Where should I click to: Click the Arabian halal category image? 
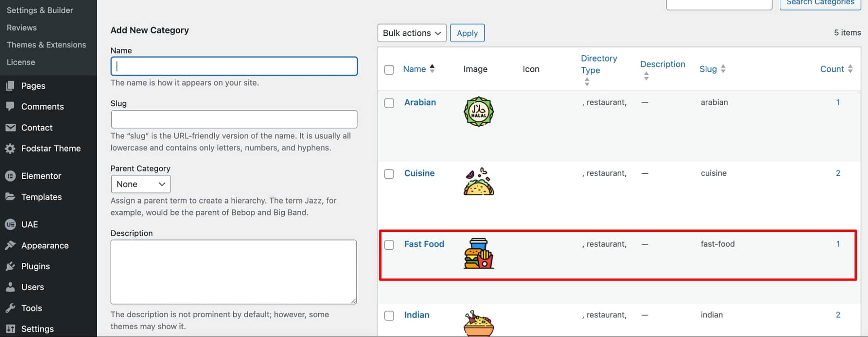click(478, 112)
